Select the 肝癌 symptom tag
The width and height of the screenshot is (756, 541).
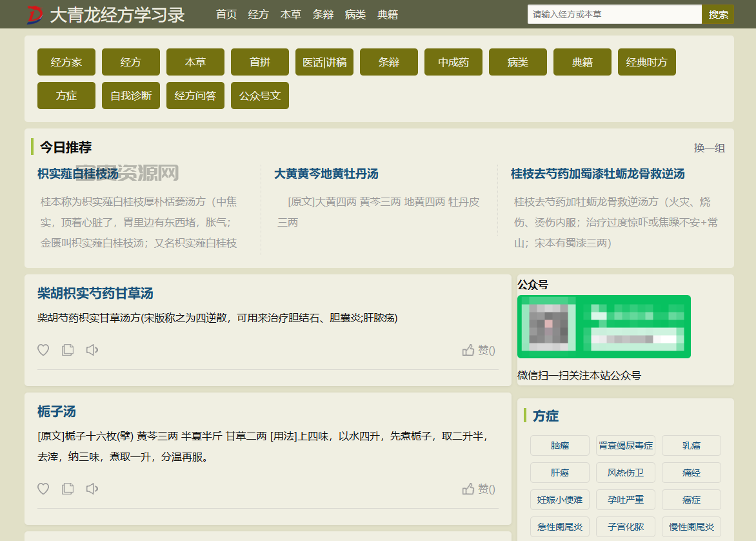click(x=560, y=473)
